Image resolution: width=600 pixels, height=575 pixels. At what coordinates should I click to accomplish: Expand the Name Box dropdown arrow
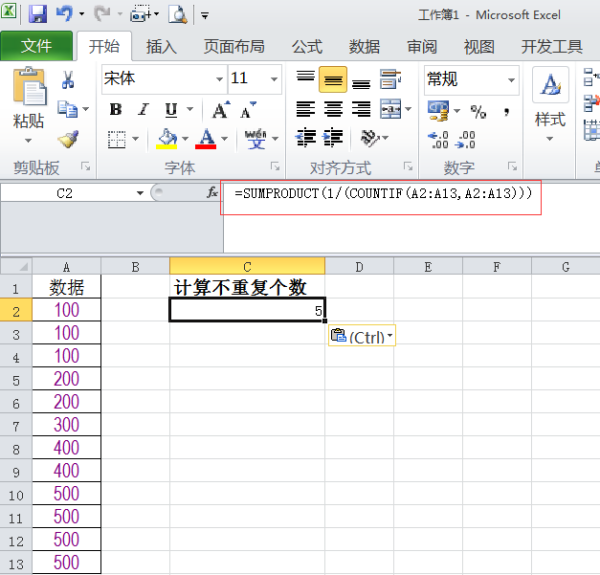[x=140, y=193]
